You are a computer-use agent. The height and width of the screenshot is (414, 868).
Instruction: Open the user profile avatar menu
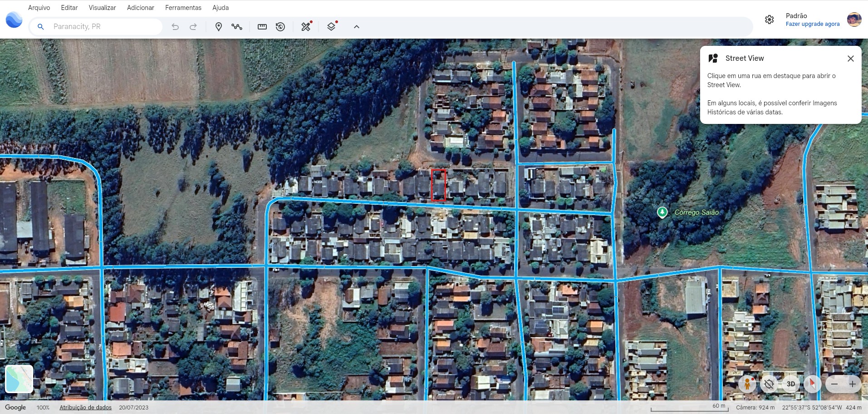[854, 20]
